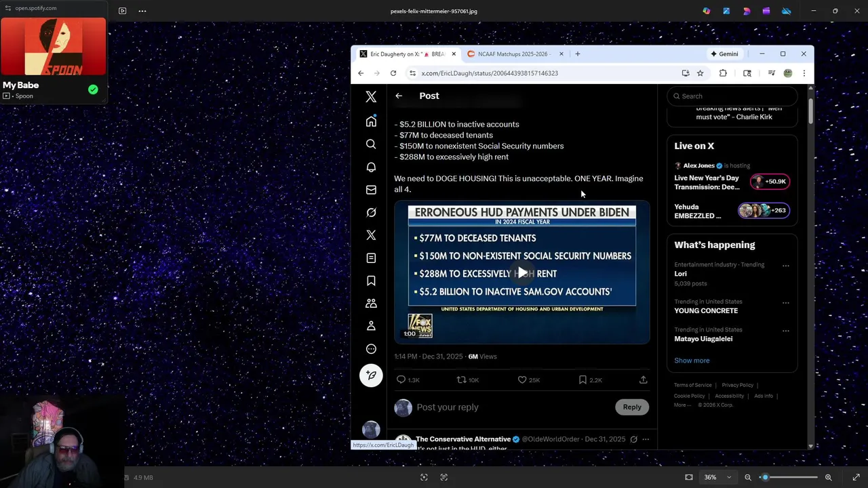This screenshot has height=488, width=868.
Task: Click Show more in What's happening
Action: (692, 361)
